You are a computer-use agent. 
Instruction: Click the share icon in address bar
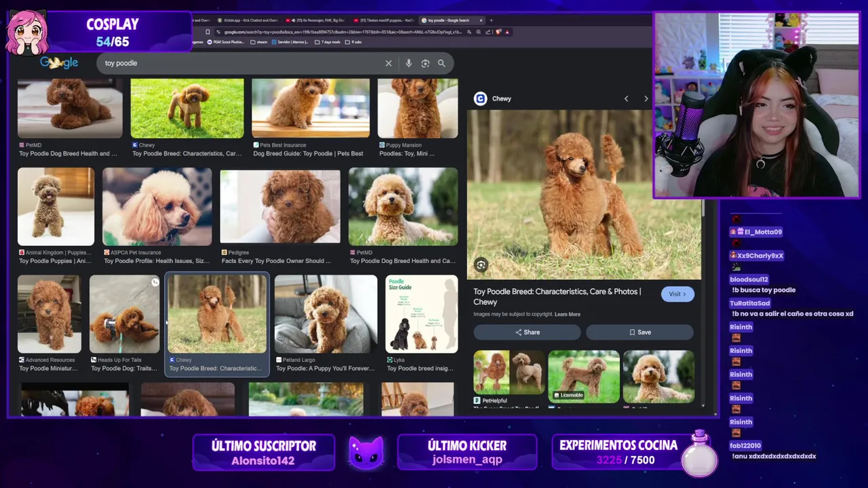pos(488,32)
